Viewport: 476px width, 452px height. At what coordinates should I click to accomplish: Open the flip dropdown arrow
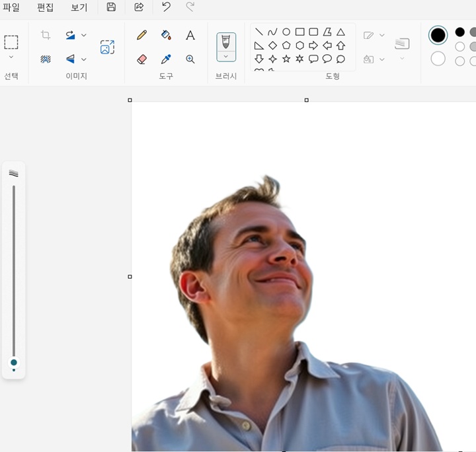tap(84, 59)
